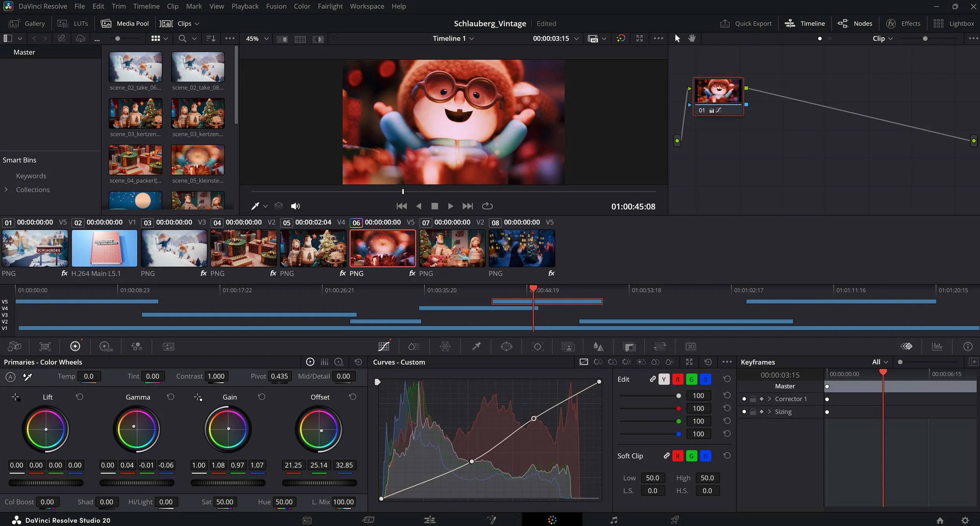Click the red intensity slider handle
Image resolution: width=980 pixels, height=526 pixels.
click(x=678, y=409)
